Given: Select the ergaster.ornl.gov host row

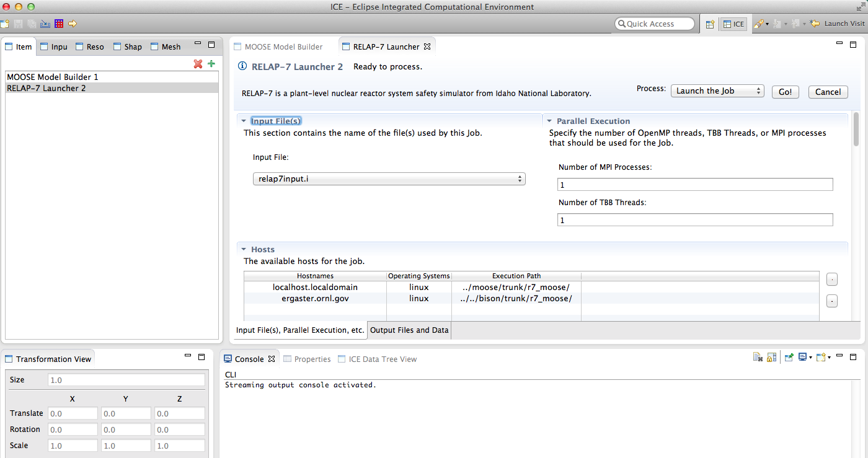Looking at the screenshot, I should pyautogui.click(x=531, y=298).
